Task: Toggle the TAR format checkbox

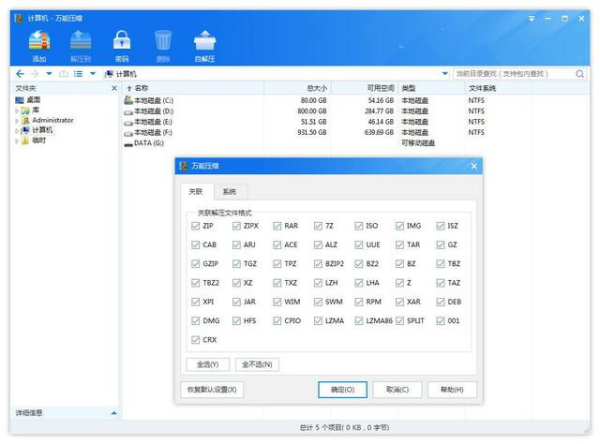Action: tap(399, 245)
